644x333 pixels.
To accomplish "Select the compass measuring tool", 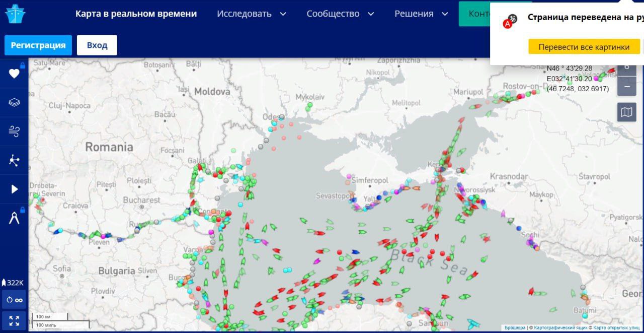I will tap(14, 218).
